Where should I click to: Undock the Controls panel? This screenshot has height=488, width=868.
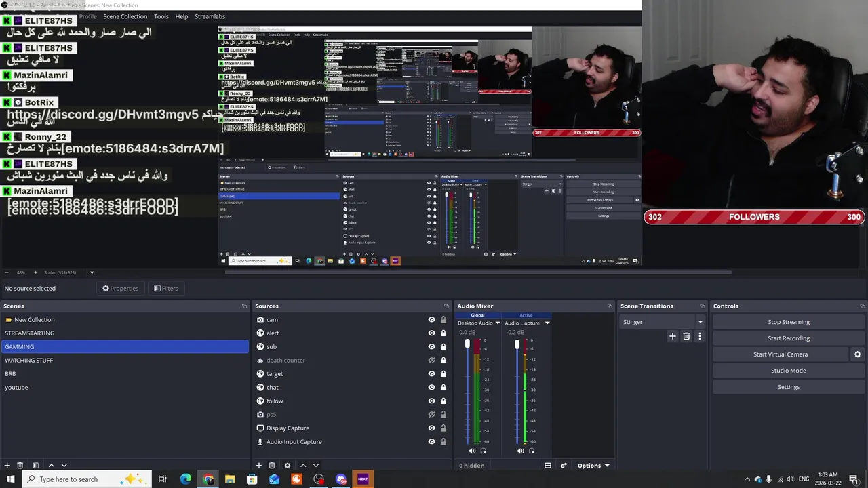tap(863, 306)
